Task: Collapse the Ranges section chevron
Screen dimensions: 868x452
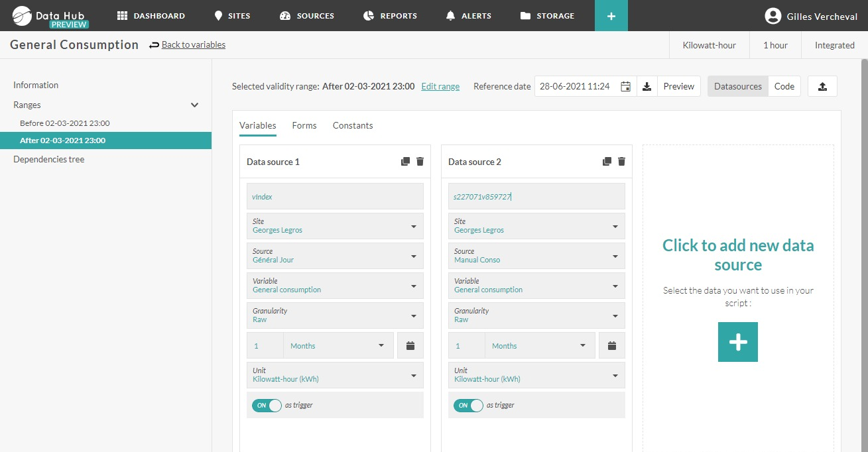Action: pyautogui.click(x=194, y=105)
